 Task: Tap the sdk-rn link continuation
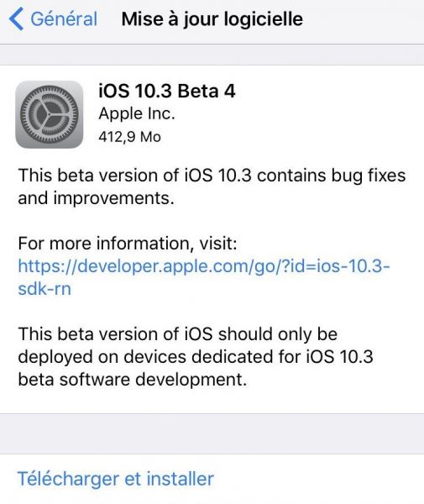pos(44,289)
